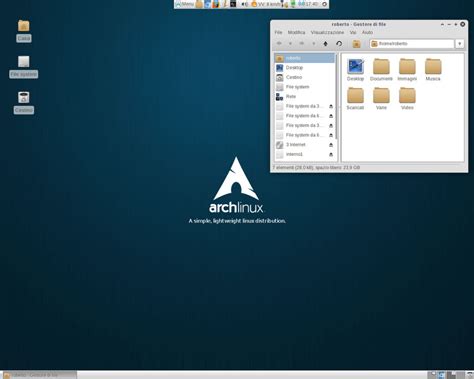Screen dimensions: 474x379
Task: Expand the location bar history dropdown
Action: click(x=460, y=44)
